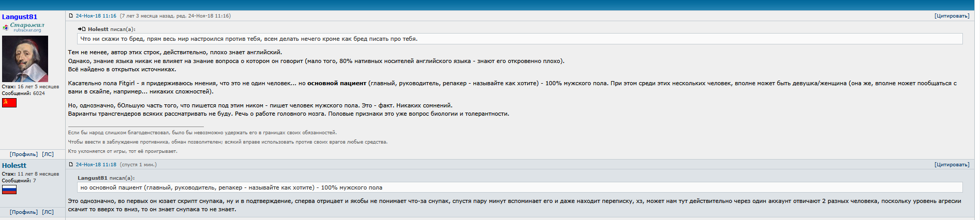Open Langust81's username link

20,17
